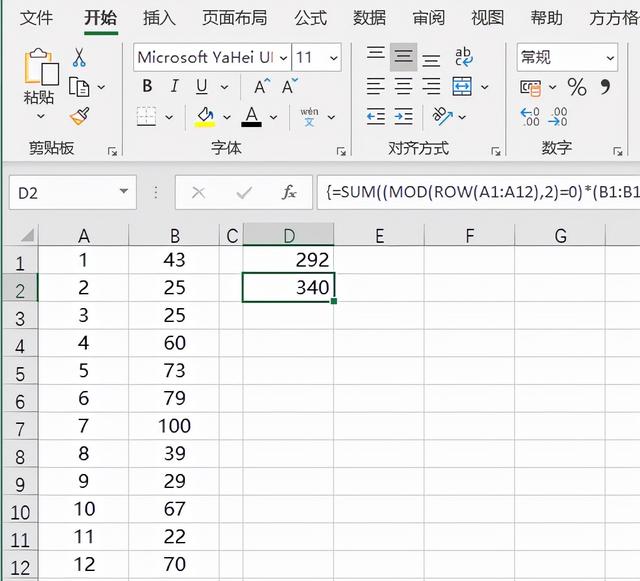
Task: Apply yellow fill color bucket
Action: pos(205,117)
